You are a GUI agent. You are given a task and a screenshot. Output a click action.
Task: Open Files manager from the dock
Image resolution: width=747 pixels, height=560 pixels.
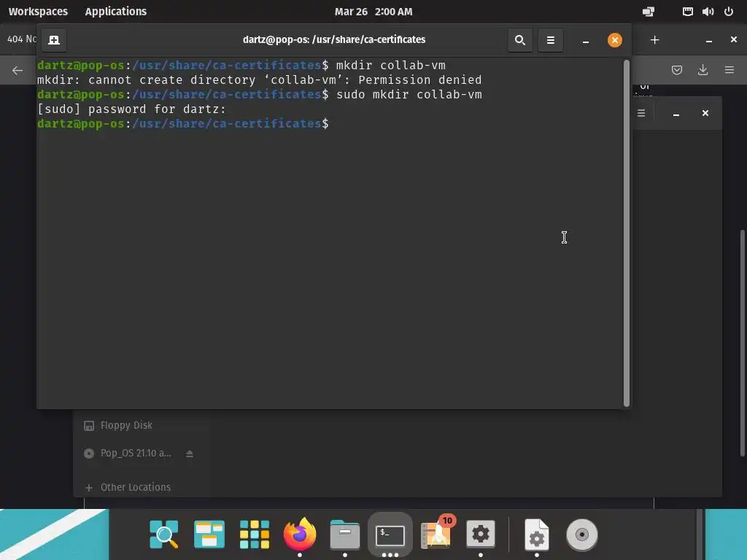point(345,534)
